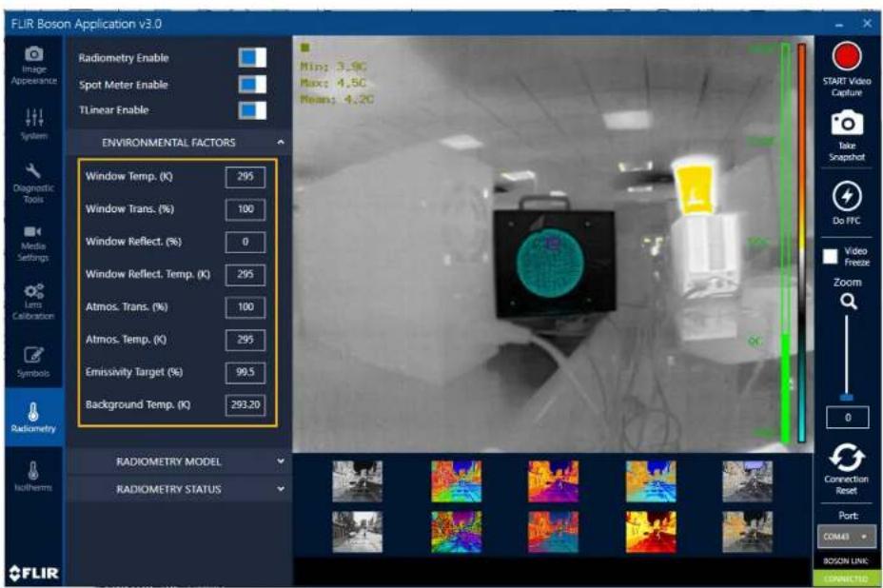
Task: Select second top-row rainbow palette thumbnail
Action: pyautogui.click(x=456, y=481)
